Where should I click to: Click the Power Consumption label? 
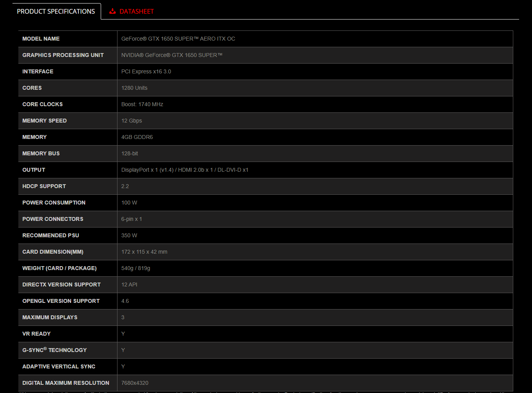pyautogui.click(x=54, y=203)
